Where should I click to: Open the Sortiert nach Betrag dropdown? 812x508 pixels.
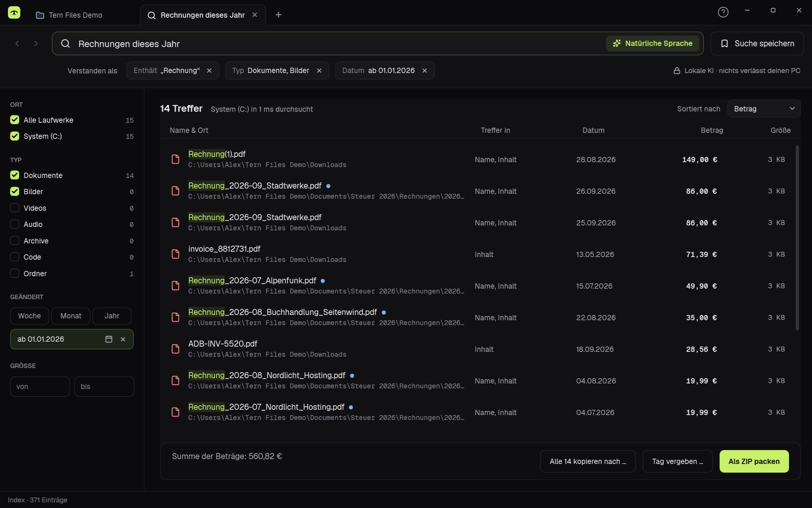pyautogui.click(x=764, y=109)
